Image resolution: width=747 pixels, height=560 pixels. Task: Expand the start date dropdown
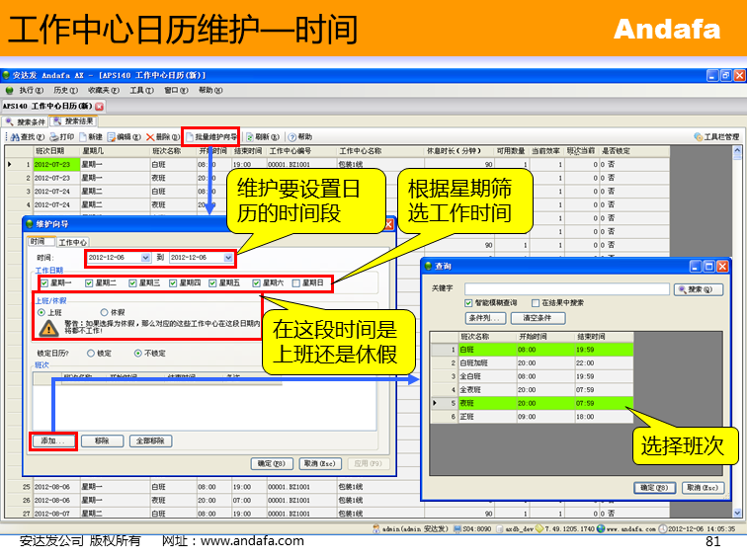[x=145, y=258]
